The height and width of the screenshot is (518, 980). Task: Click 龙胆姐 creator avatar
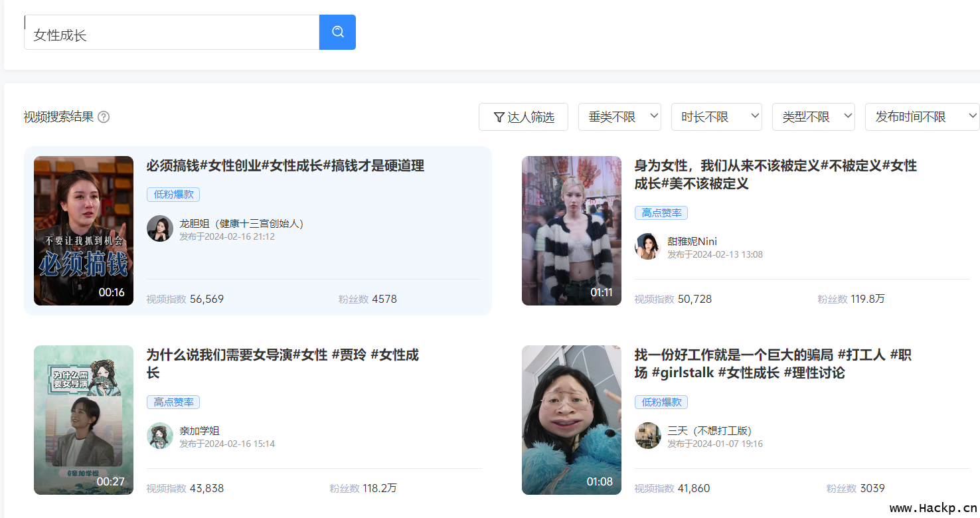160,228
